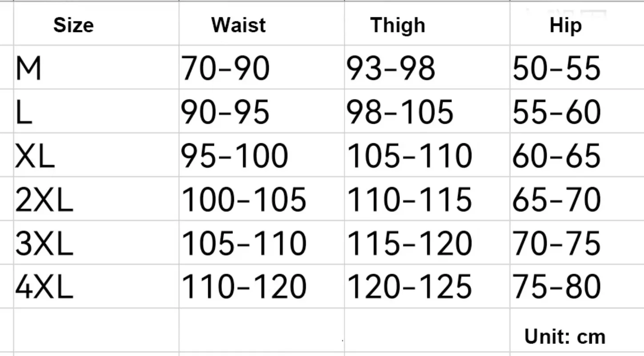The image size is (644, 356).
Task: Select the waist cell showing 70-90
Action: (262, 67)
